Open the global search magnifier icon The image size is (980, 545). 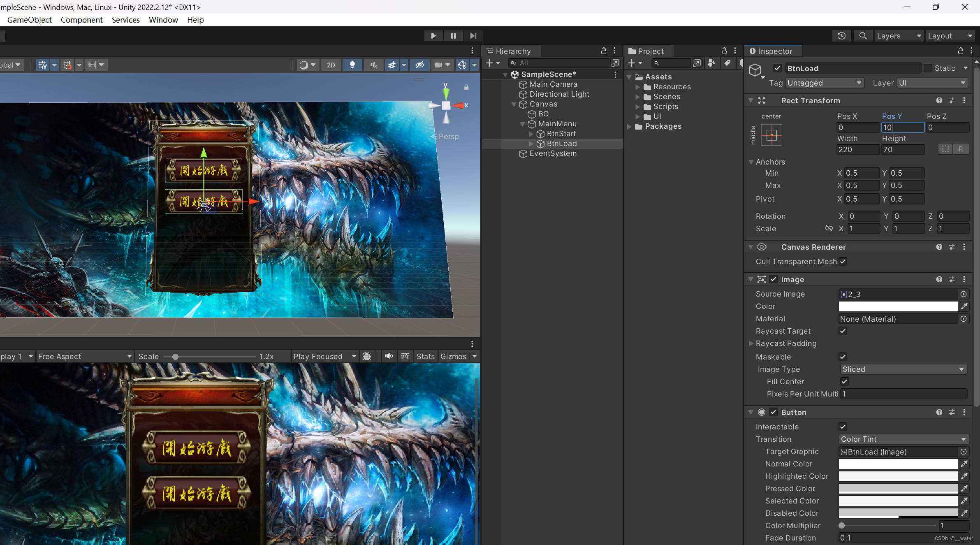(x=863, y=36)
